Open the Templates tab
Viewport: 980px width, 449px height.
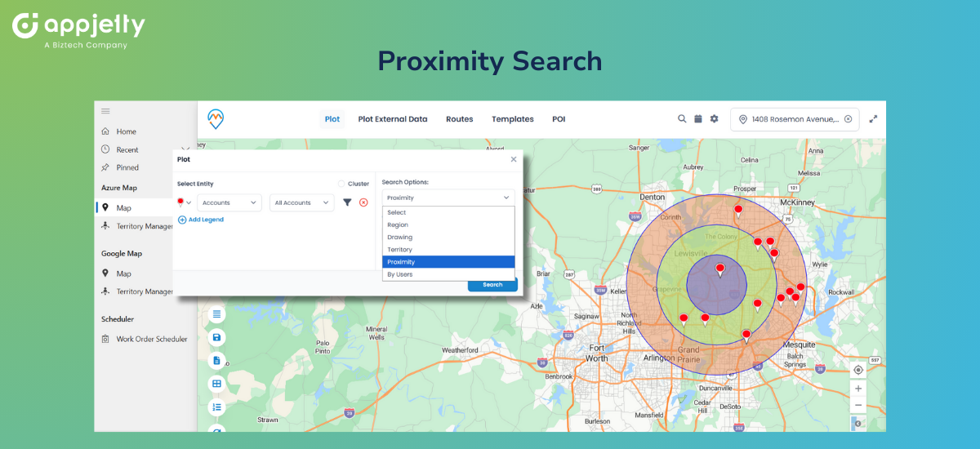pyautogui.click(x=513, y=119)
